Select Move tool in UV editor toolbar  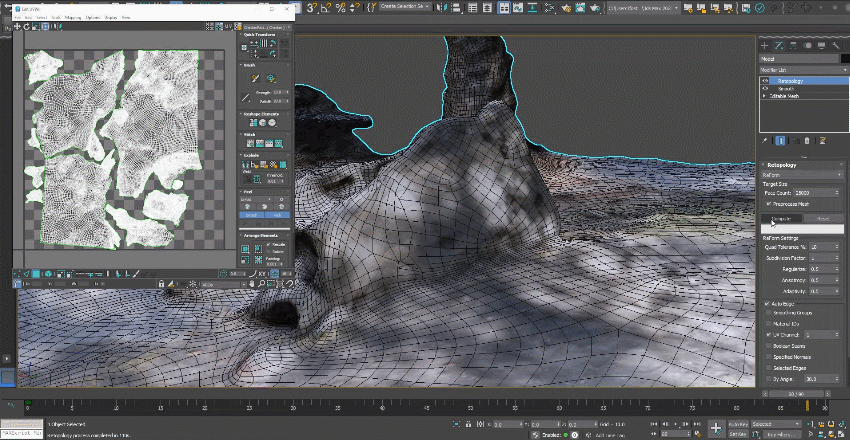[x=17, y=27]
